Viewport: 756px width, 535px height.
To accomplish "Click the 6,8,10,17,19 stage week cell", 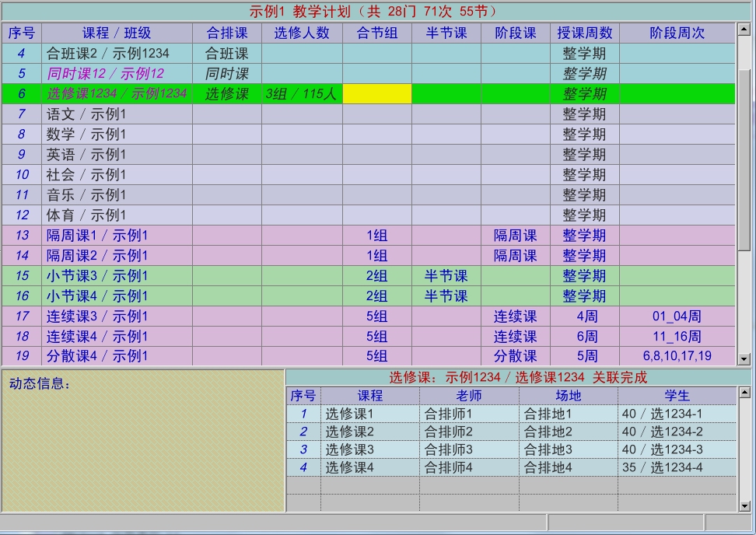I will point(677,356).
